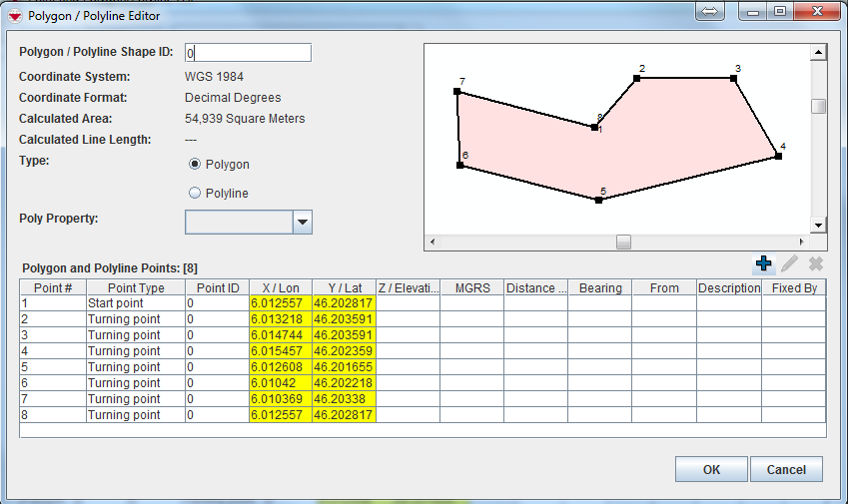Click vertex 5 in the polygon preview
The height and width of the screenshot is (504, 848).
598,200
